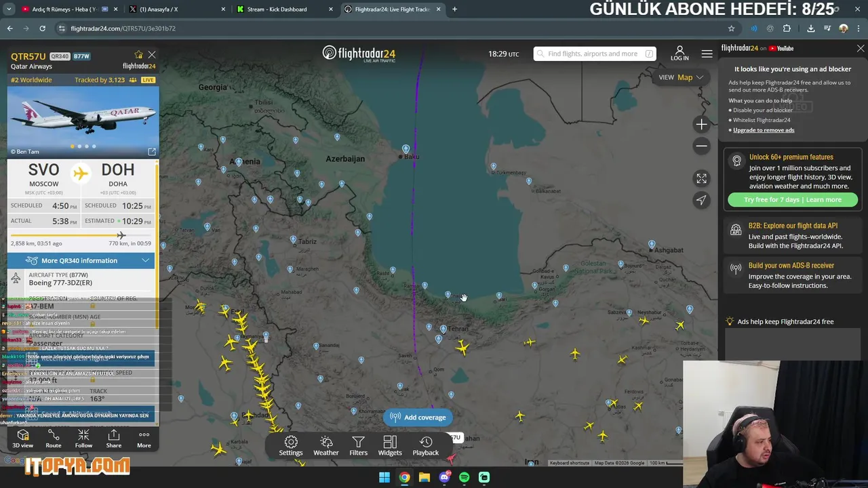Switch to the Ardıç ft Rümeys Heba tab
Screen dimensions: 868x488
tap(68, 9)
